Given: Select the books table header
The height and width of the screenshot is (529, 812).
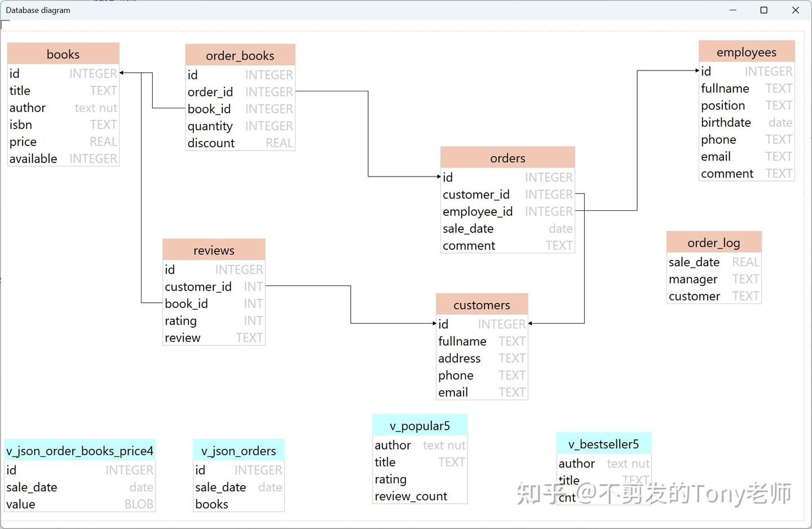Looking at the screenshot, I should [63, 53].
